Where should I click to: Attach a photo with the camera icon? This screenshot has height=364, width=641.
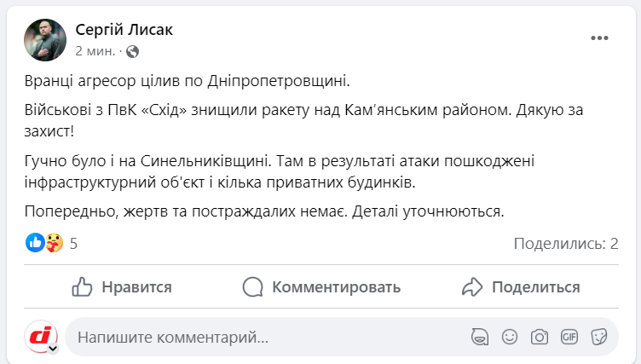540,337
